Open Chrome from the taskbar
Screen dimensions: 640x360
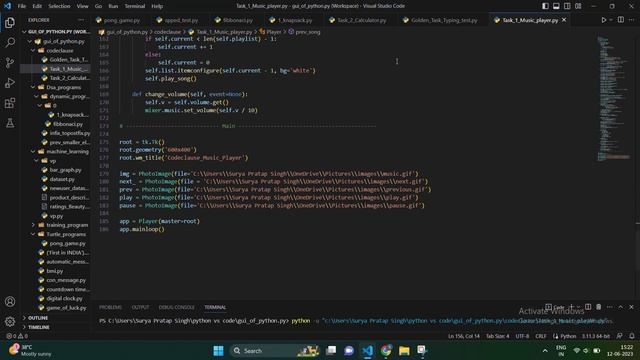click(x=386, y=351)
